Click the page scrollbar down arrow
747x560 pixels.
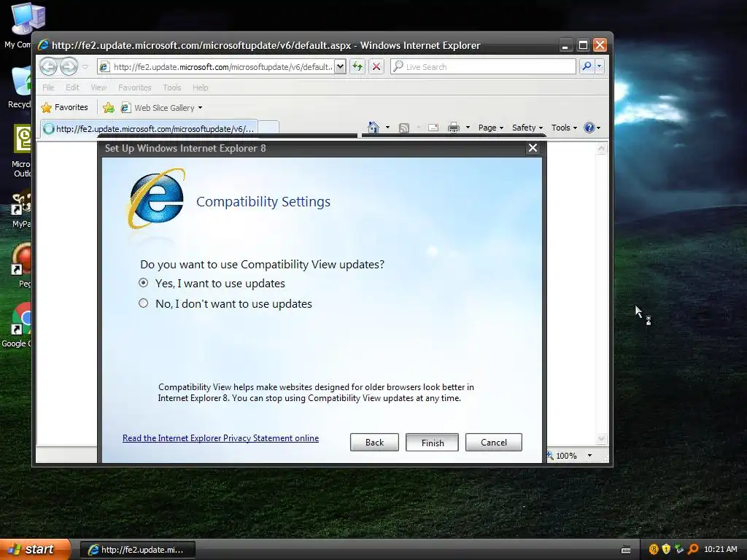coord(601,438)
